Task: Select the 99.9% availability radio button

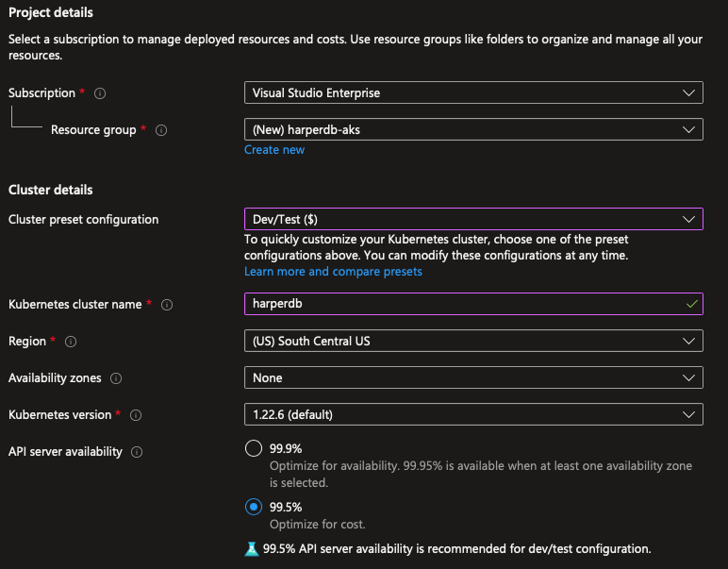Action: click(253, 449)
